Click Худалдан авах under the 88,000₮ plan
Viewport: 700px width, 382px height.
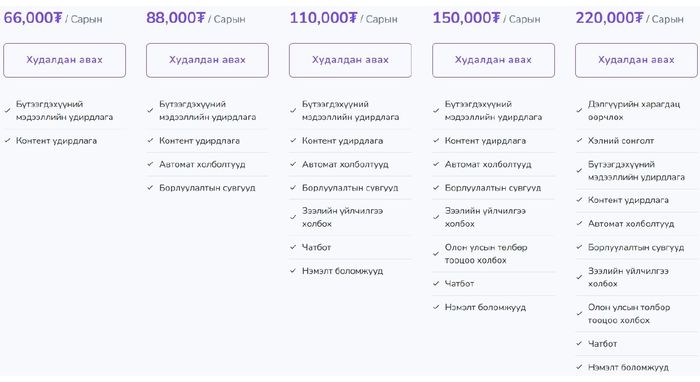(x=208, y=60)
